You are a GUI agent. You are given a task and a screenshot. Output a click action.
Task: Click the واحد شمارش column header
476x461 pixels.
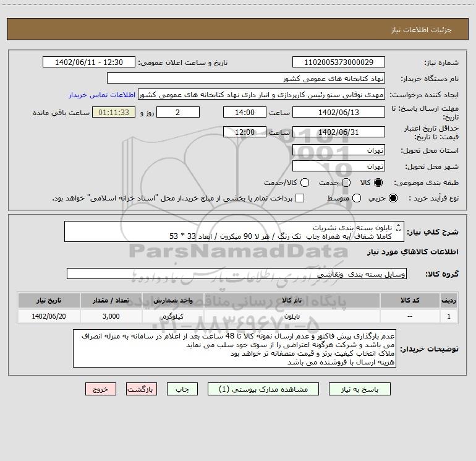coord(172,300)
